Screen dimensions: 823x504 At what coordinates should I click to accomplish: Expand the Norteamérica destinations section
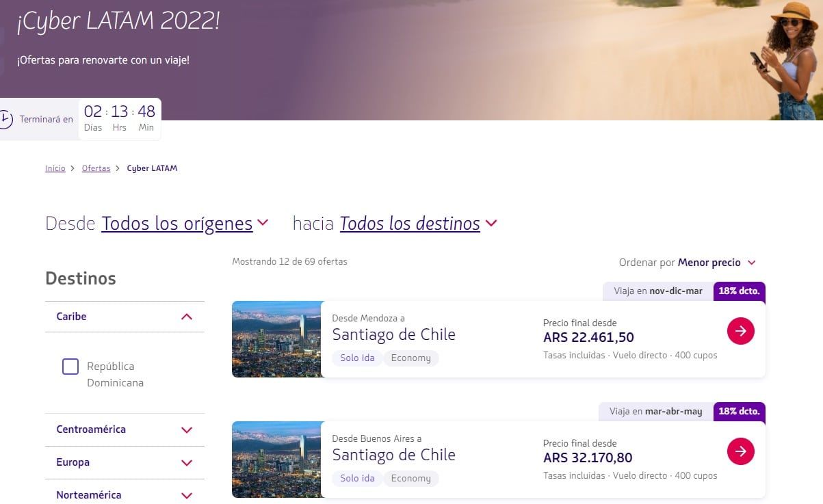click(185, 495)
